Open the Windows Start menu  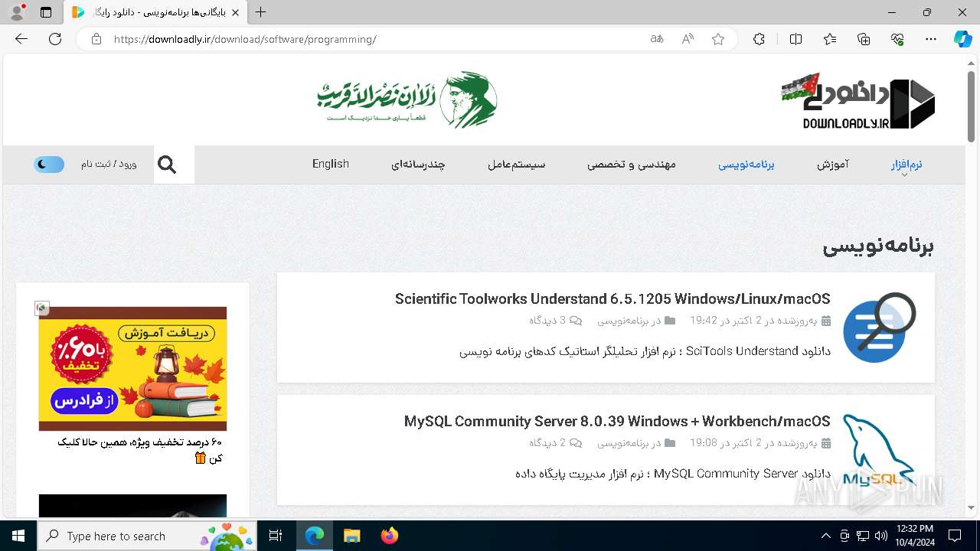18,536
